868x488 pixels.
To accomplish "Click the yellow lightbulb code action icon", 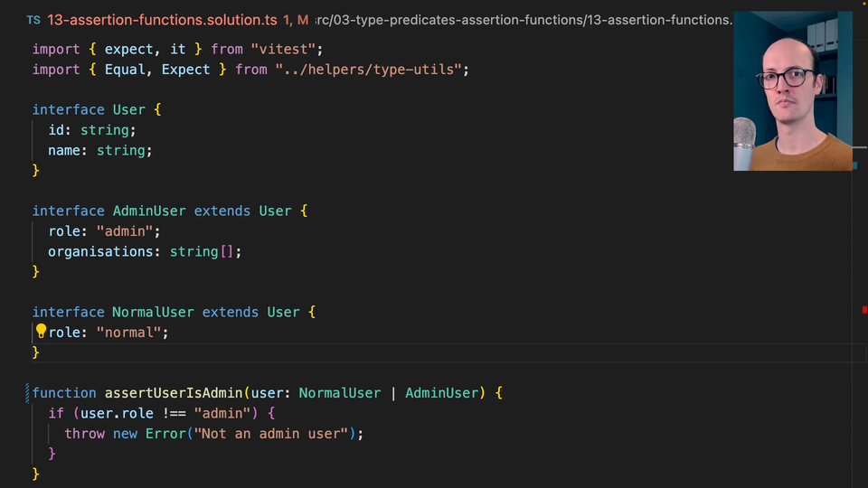I will (41, 333).
